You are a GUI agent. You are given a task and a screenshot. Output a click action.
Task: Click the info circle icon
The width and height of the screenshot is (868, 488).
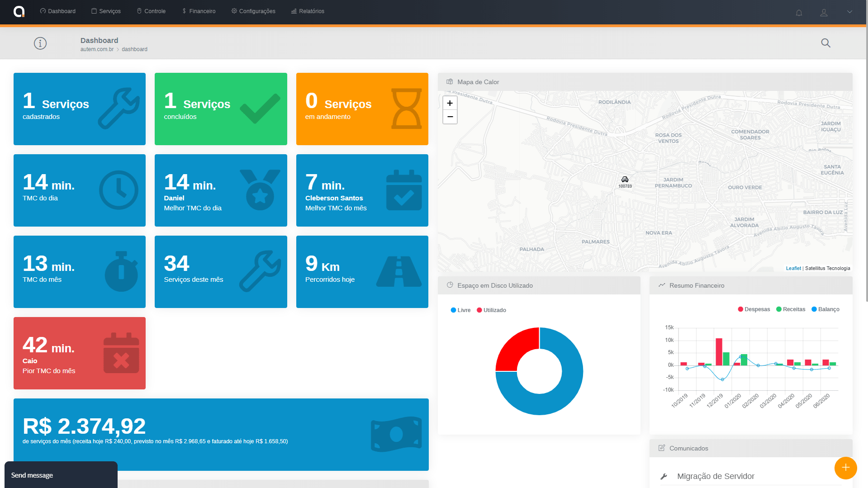[40, 43]
